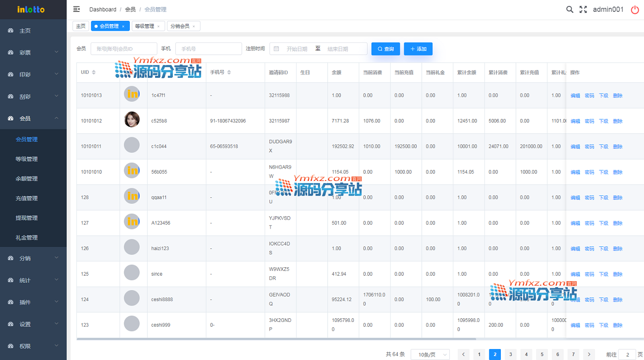Click 编辑 for user c525b8
Image resolution: width=644 pixels, height=360 pixels.
[575, 121]
